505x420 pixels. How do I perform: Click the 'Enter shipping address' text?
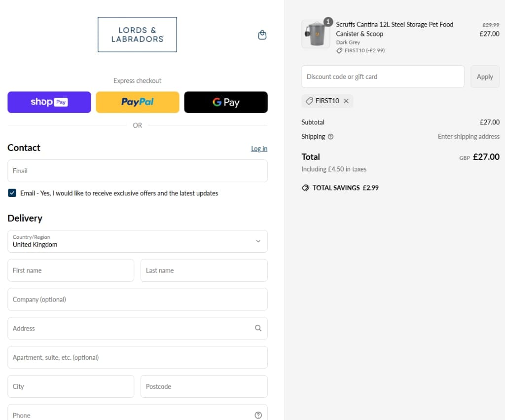point(469,137)
